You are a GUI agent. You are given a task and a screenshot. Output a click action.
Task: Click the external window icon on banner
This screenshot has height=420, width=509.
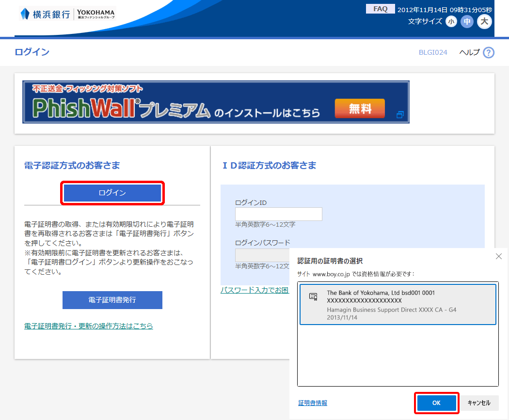[400, 115]
